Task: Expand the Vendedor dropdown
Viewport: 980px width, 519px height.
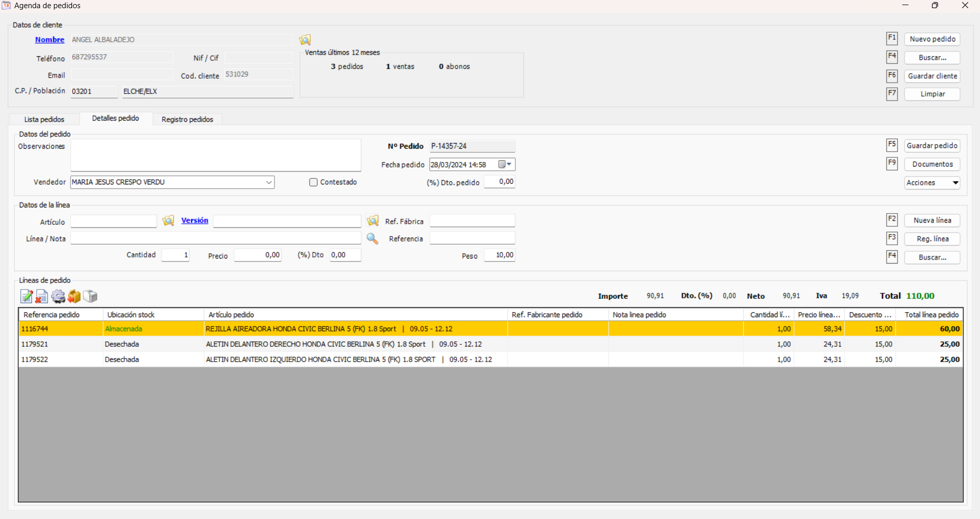Action: [268, 182]
